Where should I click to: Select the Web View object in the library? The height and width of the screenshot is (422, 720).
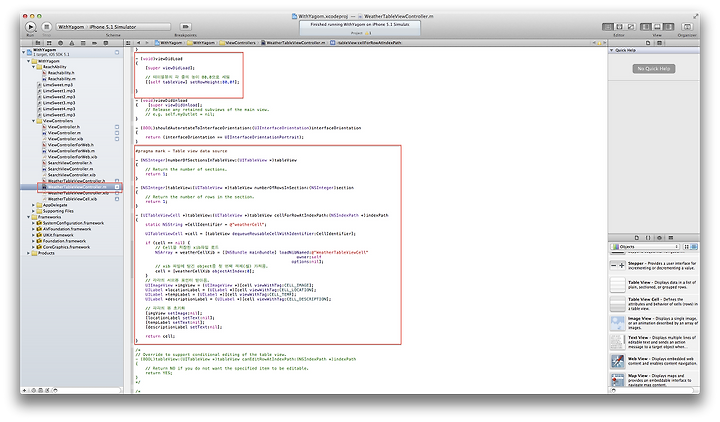[x=654, y=361]
